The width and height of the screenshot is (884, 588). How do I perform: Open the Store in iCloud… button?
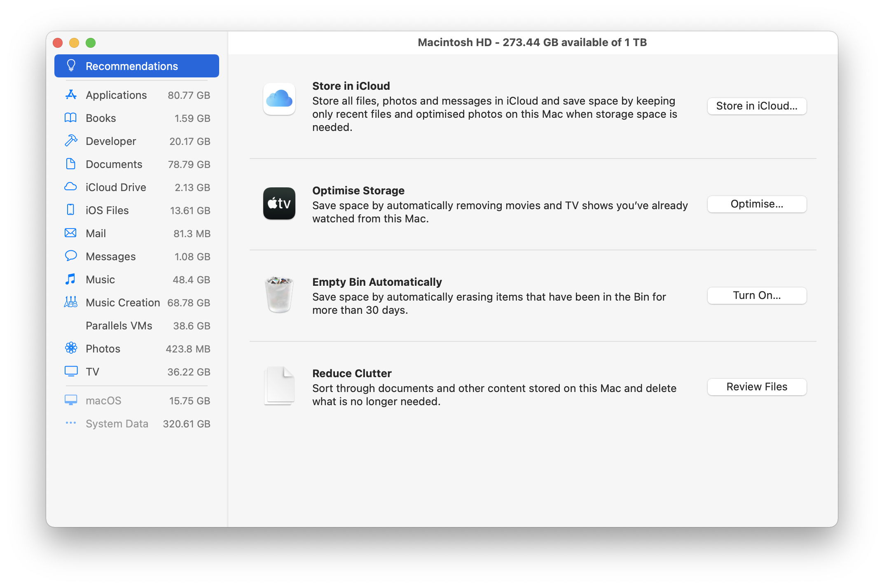757,106
